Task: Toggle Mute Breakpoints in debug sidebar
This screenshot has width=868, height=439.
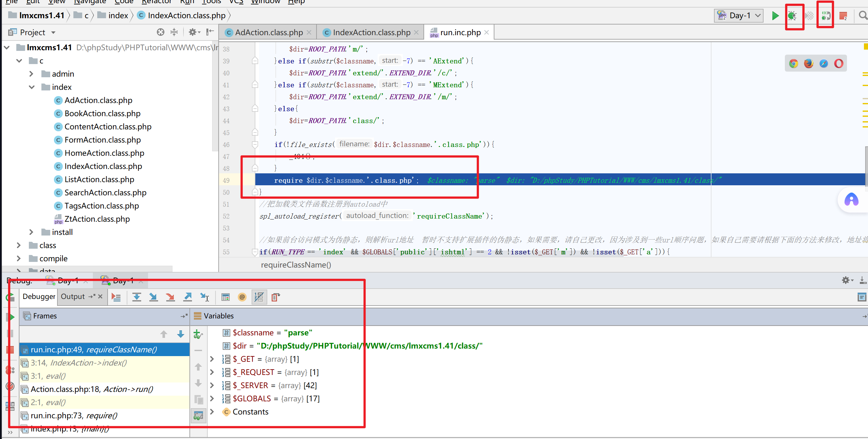Action: click(x=10, y=386)
